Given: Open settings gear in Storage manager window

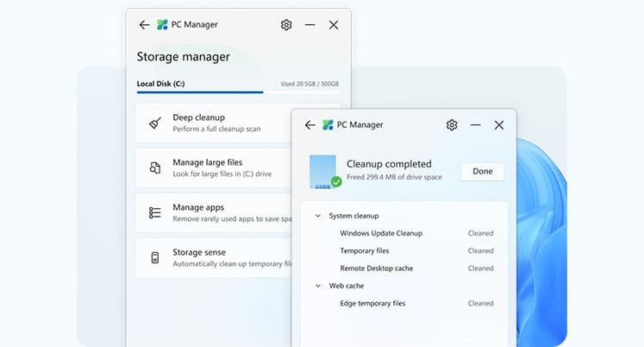Looking at the screenshot, I should [286, 25].
